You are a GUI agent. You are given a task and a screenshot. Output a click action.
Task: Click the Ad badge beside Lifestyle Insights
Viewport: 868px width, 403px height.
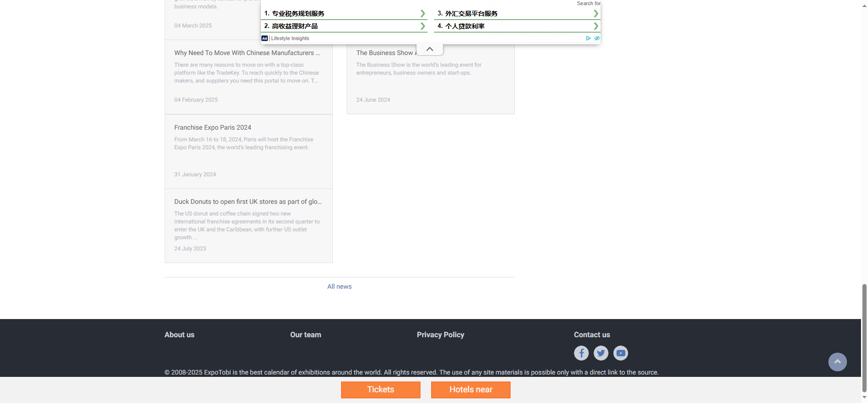(265, 38)
